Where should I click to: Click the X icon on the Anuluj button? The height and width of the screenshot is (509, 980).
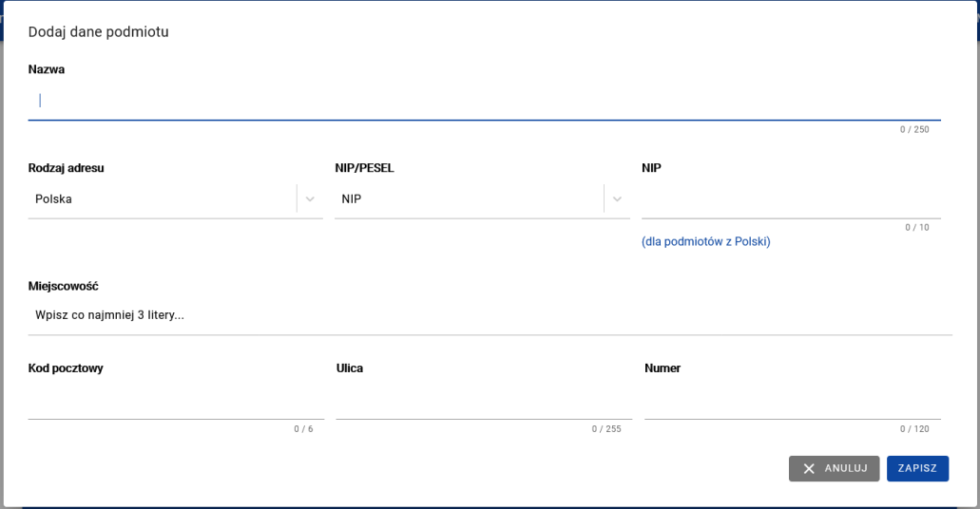(809, 469)
